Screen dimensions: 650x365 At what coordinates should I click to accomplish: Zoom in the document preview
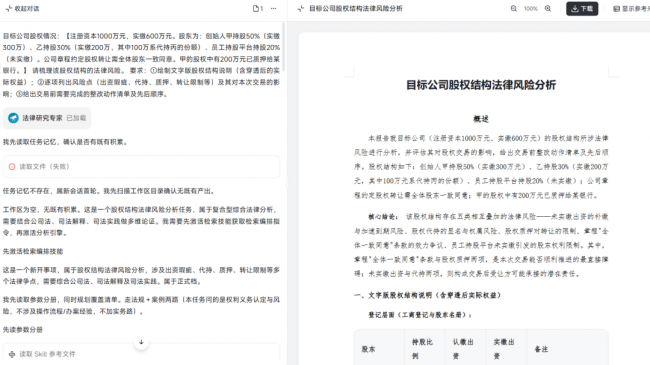coord(548,8)
